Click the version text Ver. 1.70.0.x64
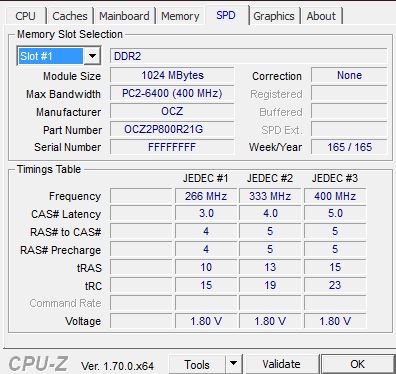Screen dimensions: 396x374 point(117,366)
